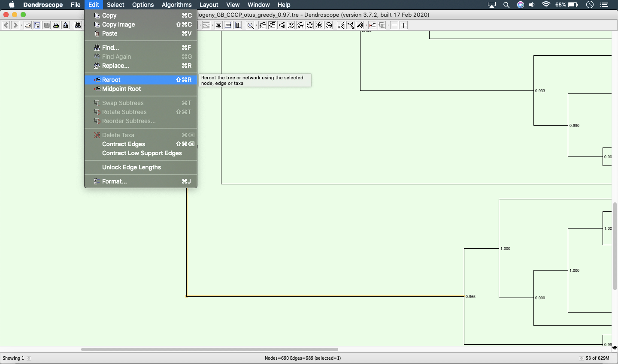Choose Copy from the Edit menu
Screen dimensions: 618x364
coord(141,15)
